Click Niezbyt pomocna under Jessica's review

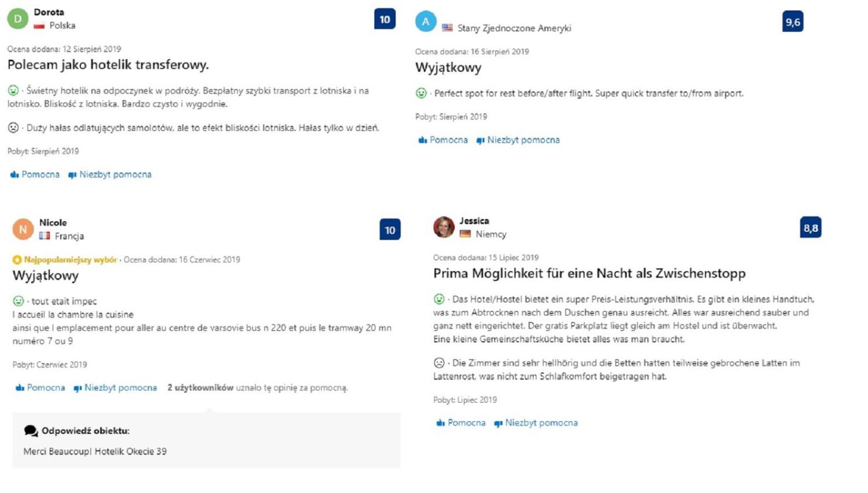click(536, 422)
